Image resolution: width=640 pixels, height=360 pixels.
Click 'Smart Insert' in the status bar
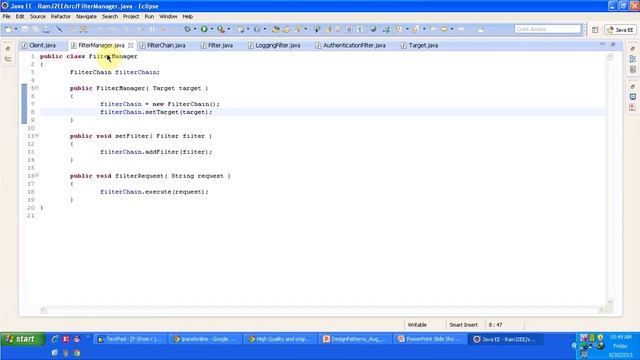463,325
